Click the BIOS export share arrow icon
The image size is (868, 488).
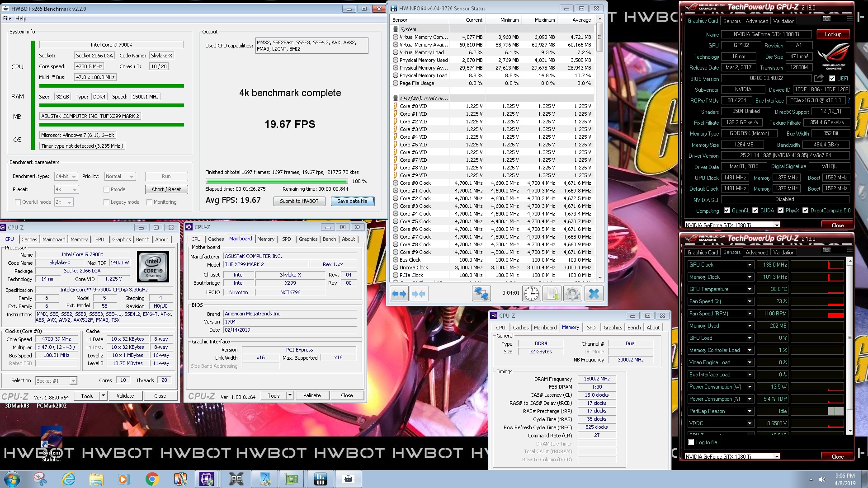819,78
